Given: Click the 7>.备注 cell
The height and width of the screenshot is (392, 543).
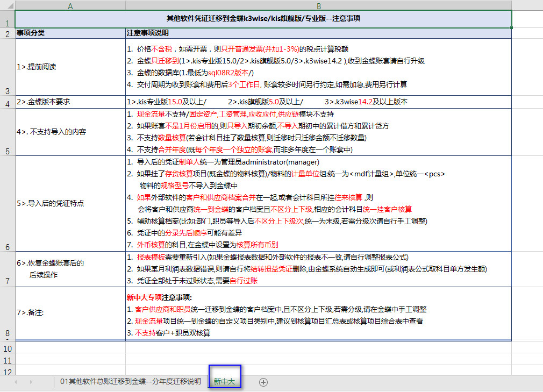Looking at the screenshot, I should click(x=70, y=312).
